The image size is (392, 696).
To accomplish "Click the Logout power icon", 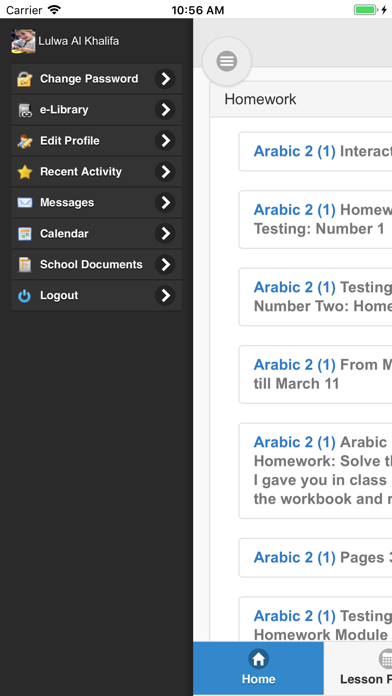I will [24, 296].
